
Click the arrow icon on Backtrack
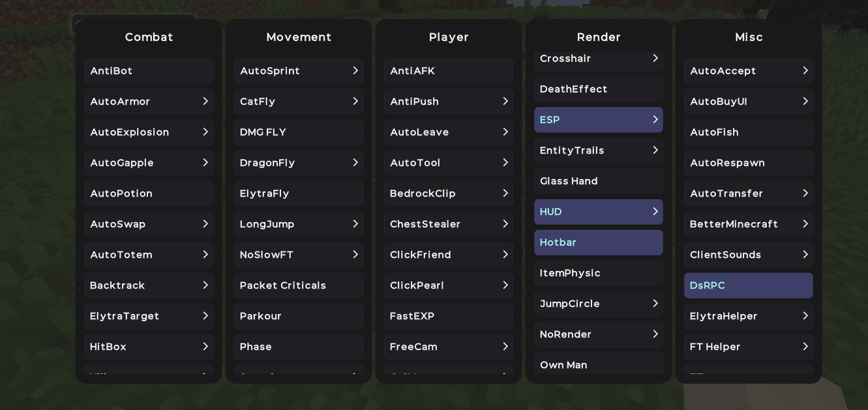point(205,285)
